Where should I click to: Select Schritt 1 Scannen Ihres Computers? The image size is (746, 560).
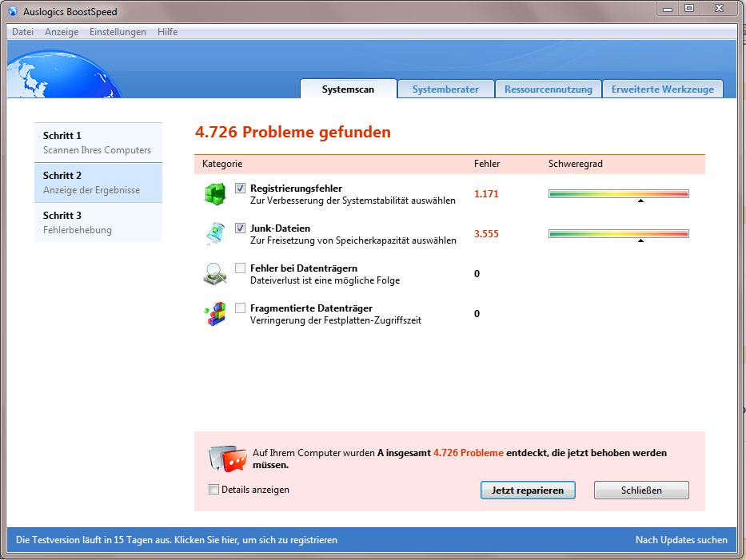[98, 143]
